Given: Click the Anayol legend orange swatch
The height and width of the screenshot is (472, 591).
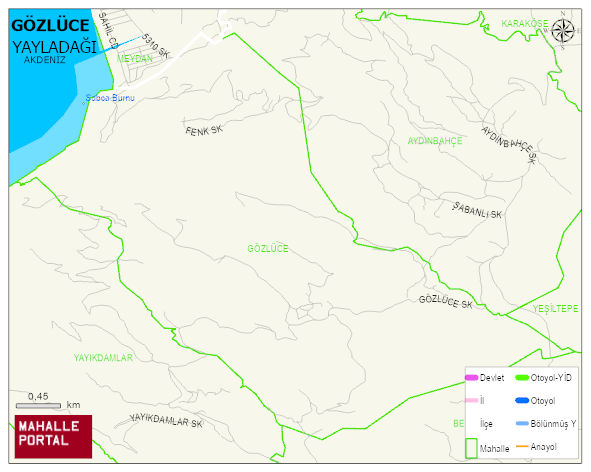Looking at the screenshot, I should [522, 447].
